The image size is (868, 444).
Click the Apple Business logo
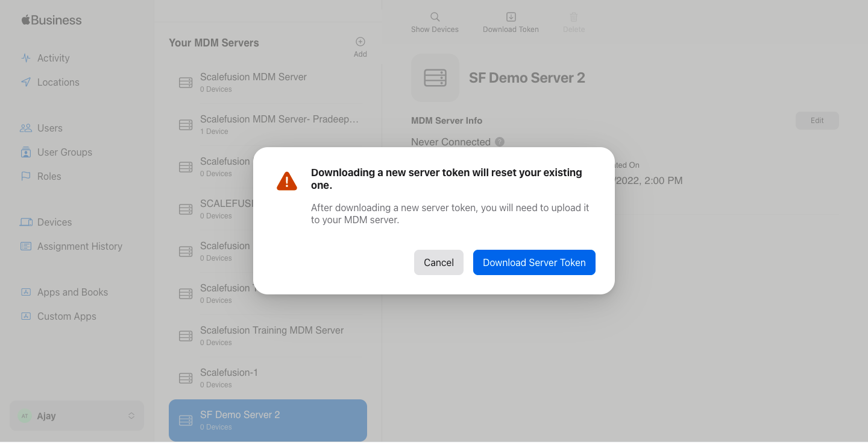[51, 20]
